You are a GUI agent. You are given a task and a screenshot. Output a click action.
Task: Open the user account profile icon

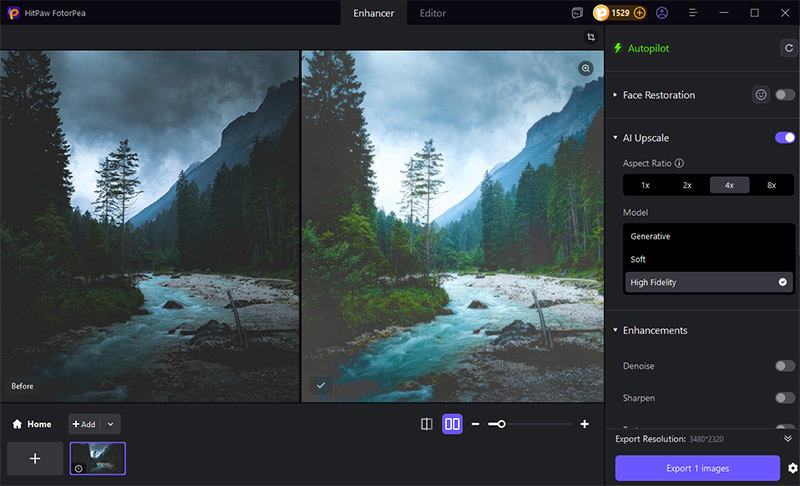(x=662, y=13)
